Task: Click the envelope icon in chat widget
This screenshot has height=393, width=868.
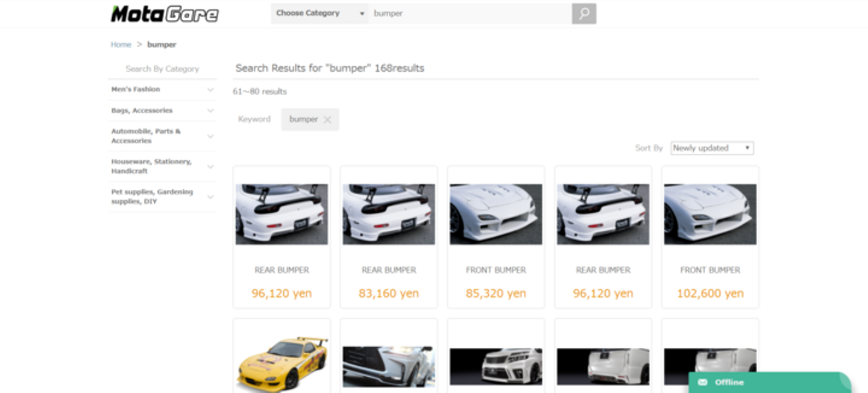Action: pos(702,382)
